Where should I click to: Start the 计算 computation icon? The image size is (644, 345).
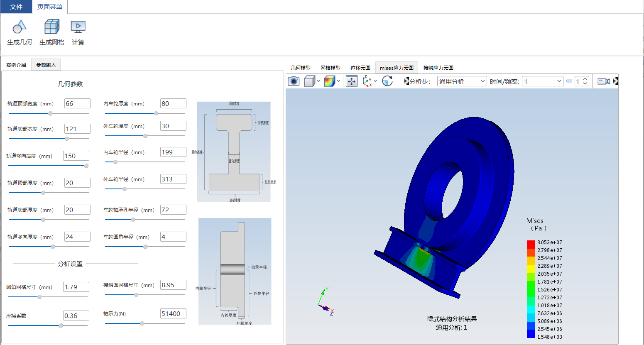78,27
